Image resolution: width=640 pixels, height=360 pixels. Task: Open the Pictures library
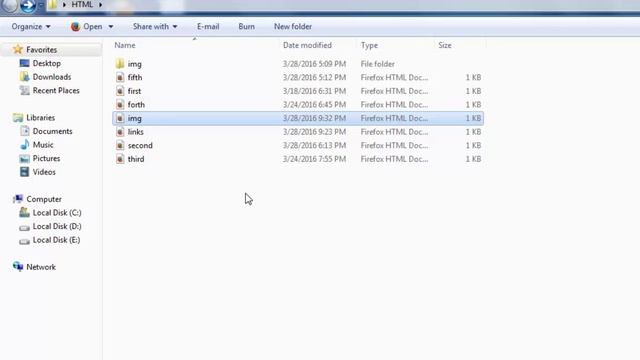tap(46, 158)
